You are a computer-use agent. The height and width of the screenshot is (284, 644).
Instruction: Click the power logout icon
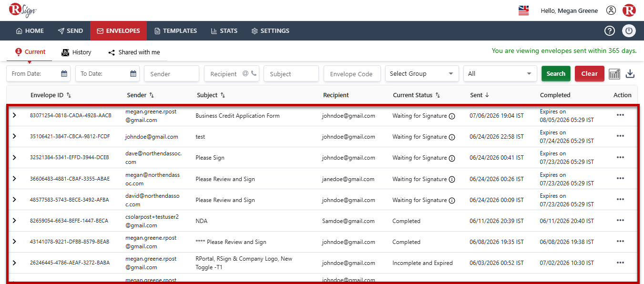629,31
